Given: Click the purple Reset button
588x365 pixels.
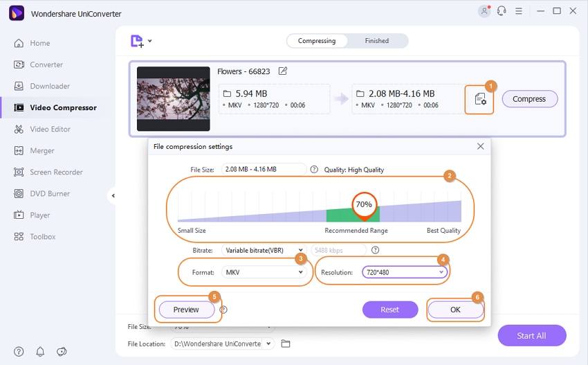Looking at the screenshot, I should tap(390, 310).
